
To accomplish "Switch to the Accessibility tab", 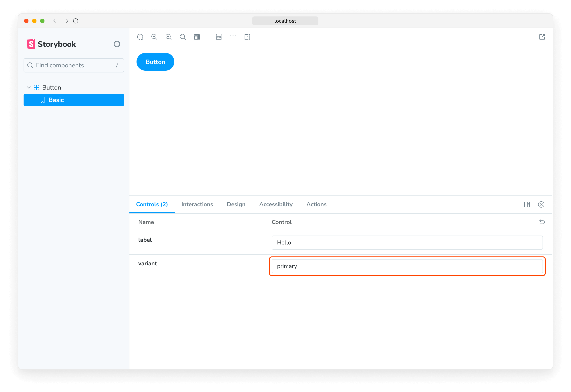I will 276,204.
